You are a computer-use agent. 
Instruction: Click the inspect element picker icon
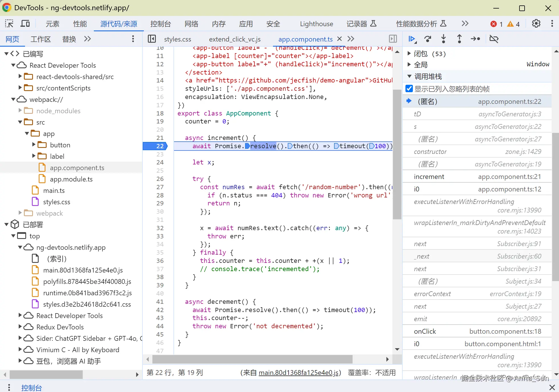point(9,24)
